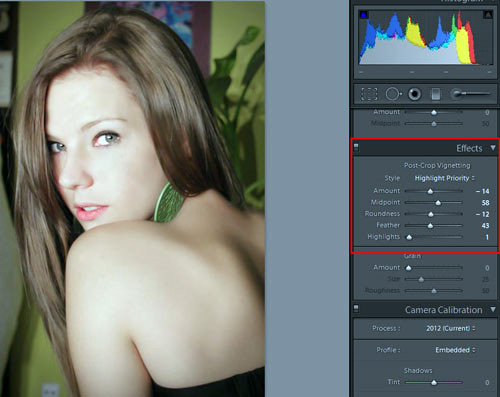This screenshot has height=397, width=500.
Task: Toggle highlight clipping indicator in histogram
Action: point(488,15)
